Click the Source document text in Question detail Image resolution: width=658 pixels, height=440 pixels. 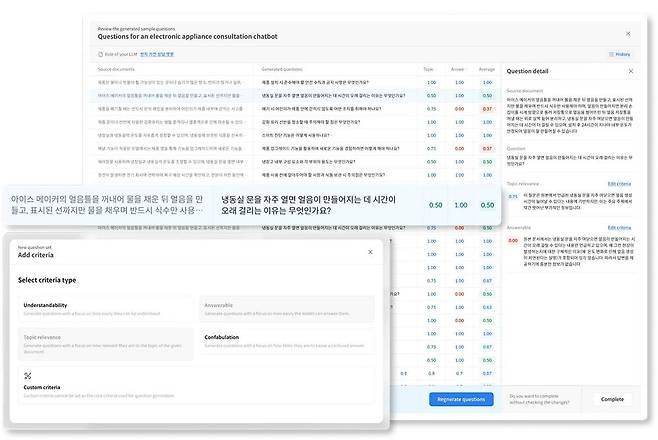(569, 116)
